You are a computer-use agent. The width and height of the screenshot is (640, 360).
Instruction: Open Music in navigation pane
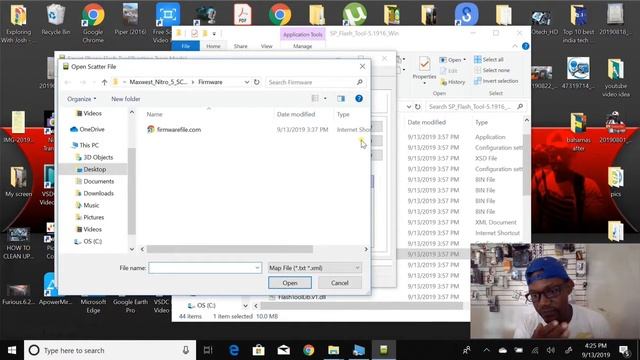[x=87, y=205]
